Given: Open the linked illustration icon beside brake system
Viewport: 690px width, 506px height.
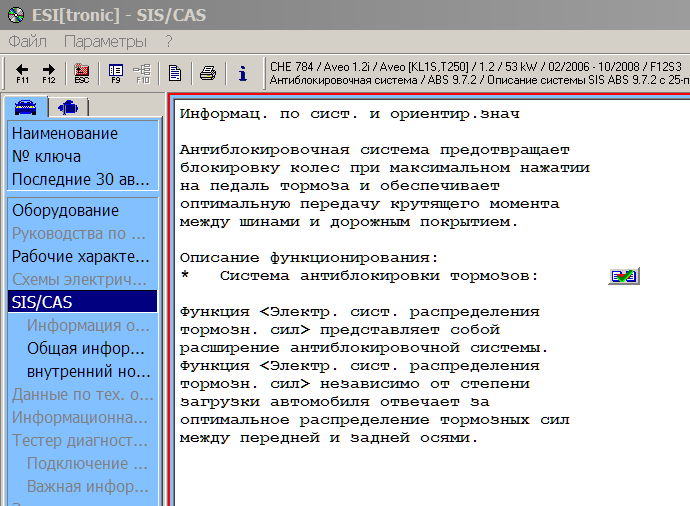Looking at the screenshot, I should 624,276.
